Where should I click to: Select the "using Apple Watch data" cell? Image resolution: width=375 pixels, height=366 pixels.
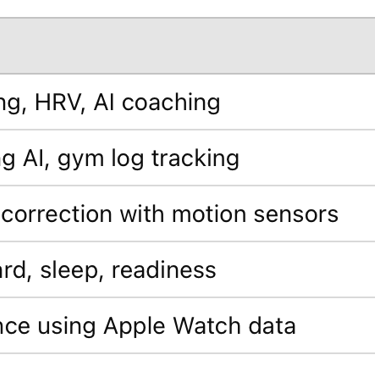(187, 326)
